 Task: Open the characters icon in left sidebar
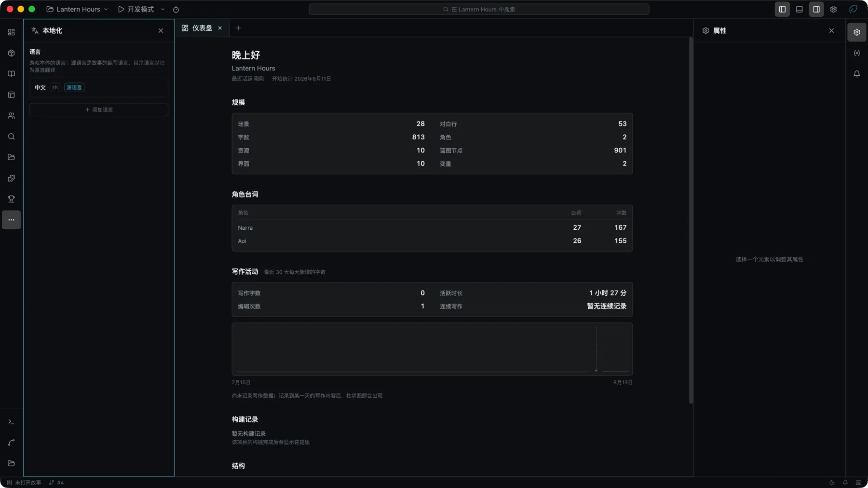tap(11, 116)
